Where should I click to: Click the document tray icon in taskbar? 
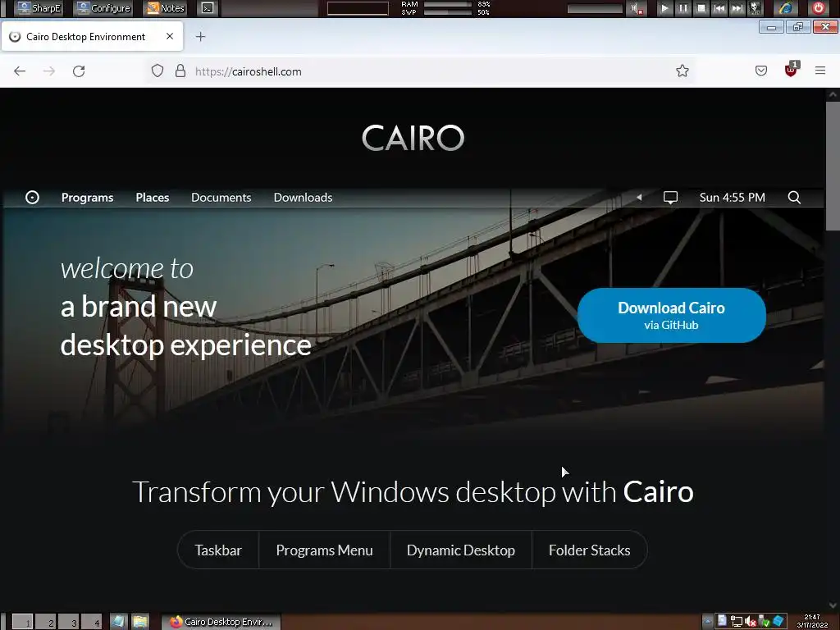coord(722,621)
